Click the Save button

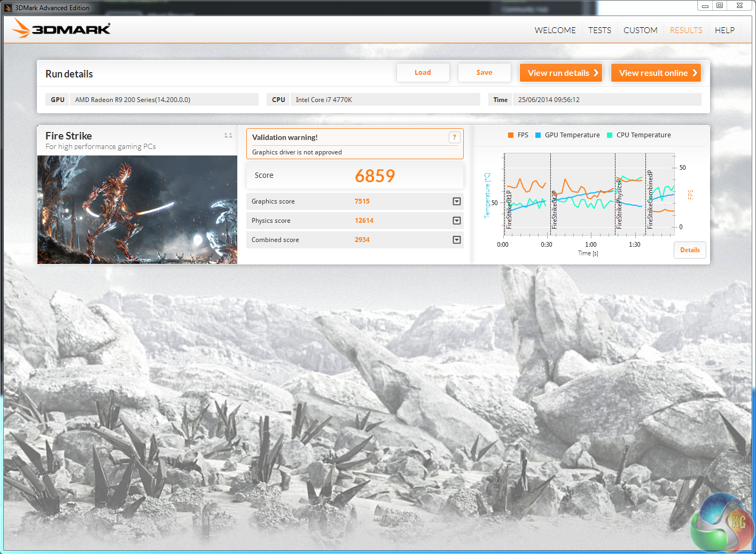tap(484, 73)
